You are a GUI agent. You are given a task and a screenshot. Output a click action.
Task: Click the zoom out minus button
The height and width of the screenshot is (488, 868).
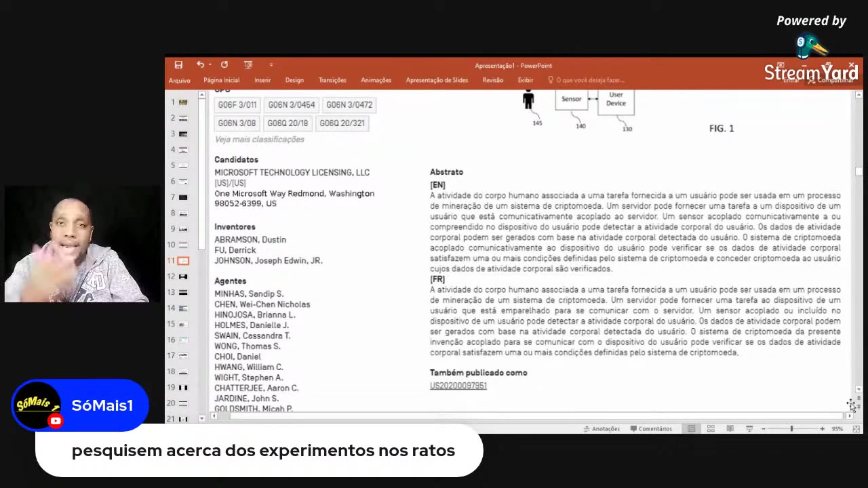click(x=763, y=429)
